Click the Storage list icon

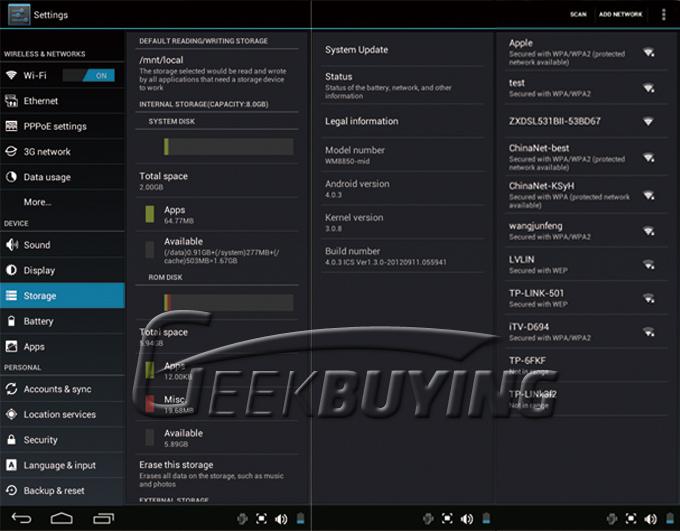(11, 295)
